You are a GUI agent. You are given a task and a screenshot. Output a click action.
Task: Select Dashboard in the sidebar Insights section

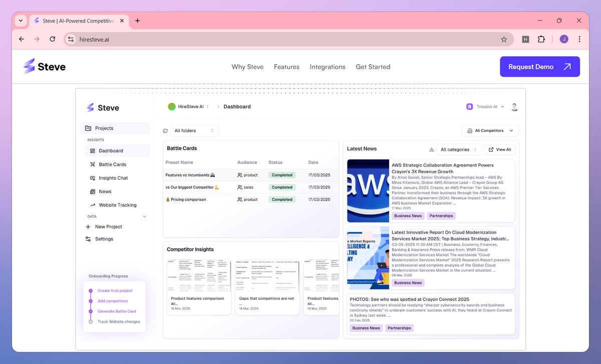117,151
